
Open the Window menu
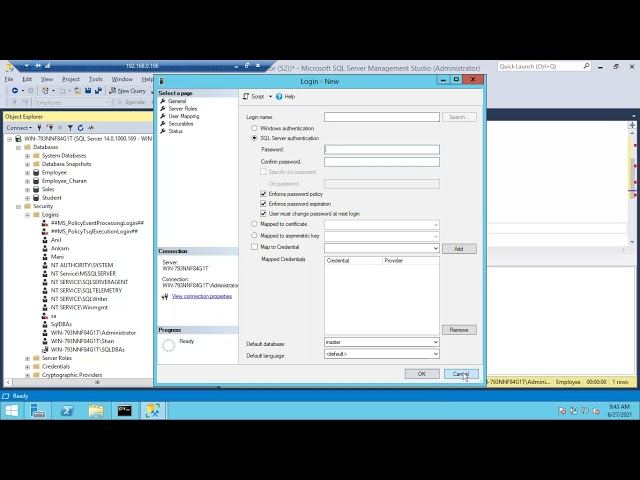pyautogui.click(x=122, y=79)
